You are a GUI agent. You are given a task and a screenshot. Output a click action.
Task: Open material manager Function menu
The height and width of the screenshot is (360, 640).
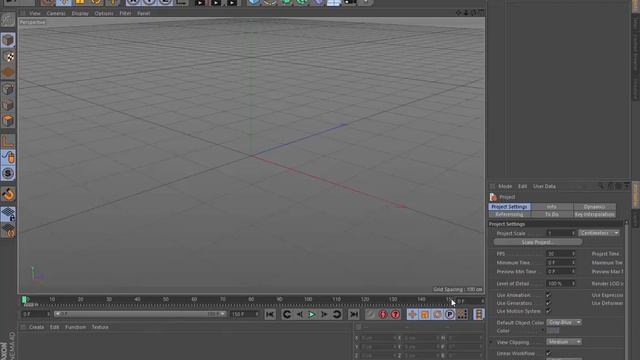pos(76,327)
